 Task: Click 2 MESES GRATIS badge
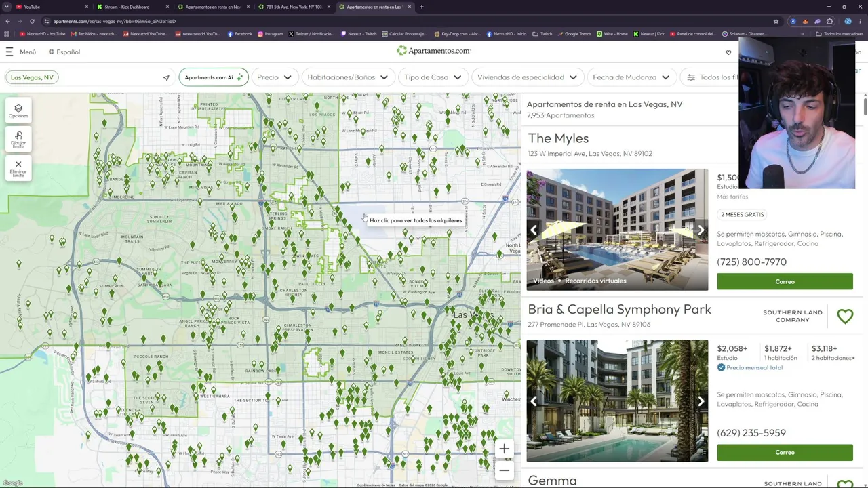[x=743, y=214]
